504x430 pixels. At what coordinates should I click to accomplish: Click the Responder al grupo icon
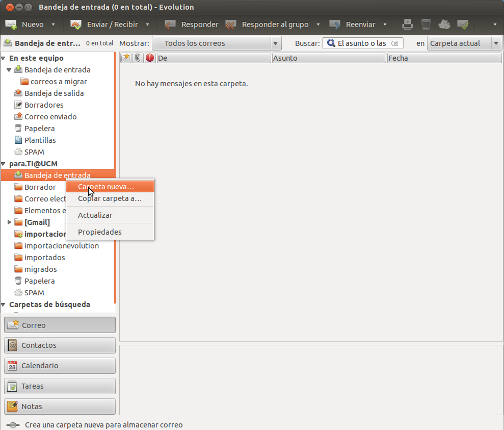(231, 24)
